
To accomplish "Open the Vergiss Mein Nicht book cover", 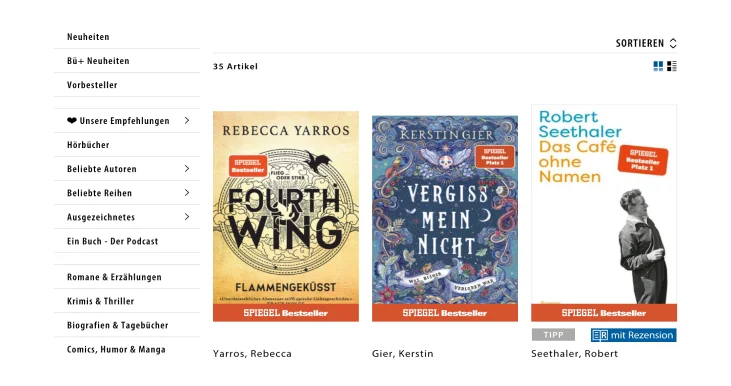I will click(x=445, y=219).
